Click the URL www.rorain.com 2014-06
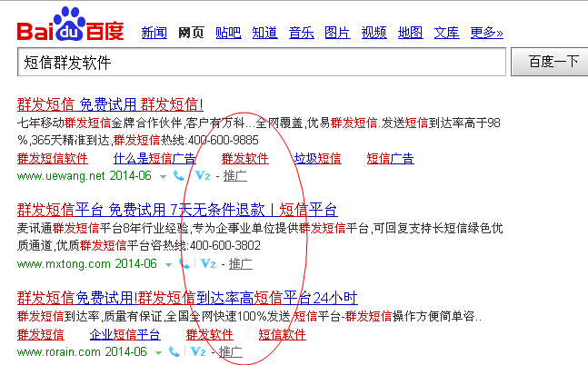The height and width of the screenshot is (365, 588). point(82,352)
